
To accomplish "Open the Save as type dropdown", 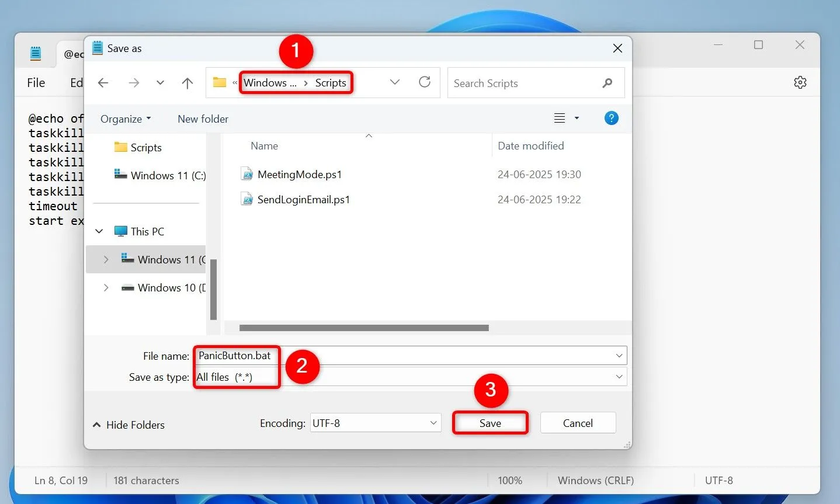I will [619, 377].
